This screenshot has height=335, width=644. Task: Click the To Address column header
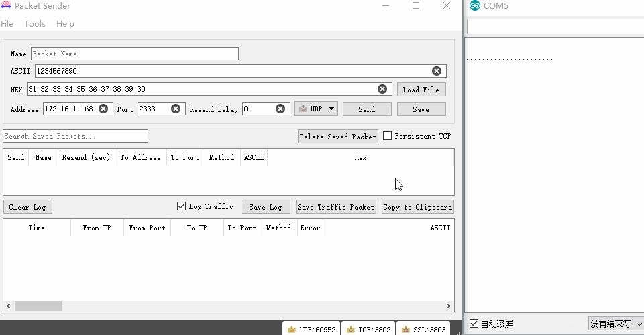140,157
